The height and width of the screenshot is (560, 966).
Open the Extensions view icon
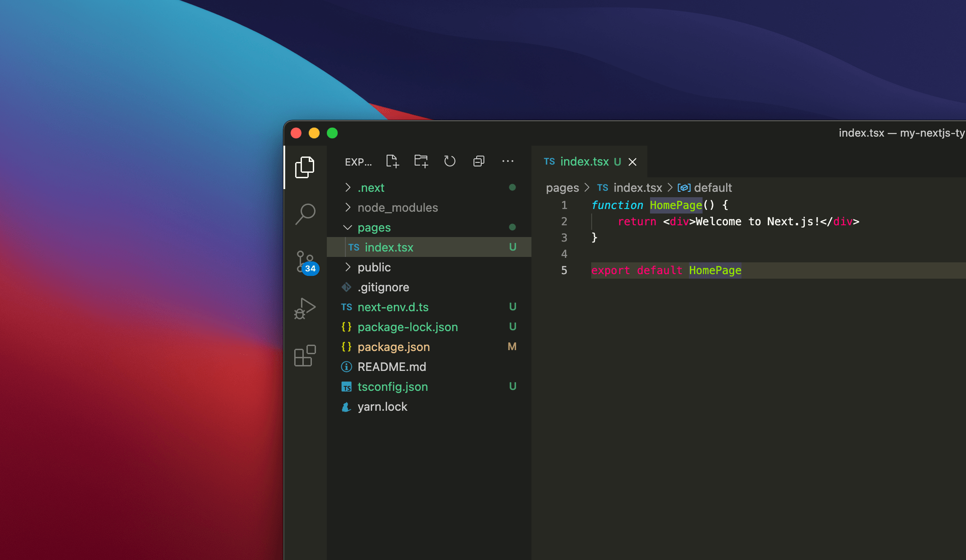pos(305,356)
